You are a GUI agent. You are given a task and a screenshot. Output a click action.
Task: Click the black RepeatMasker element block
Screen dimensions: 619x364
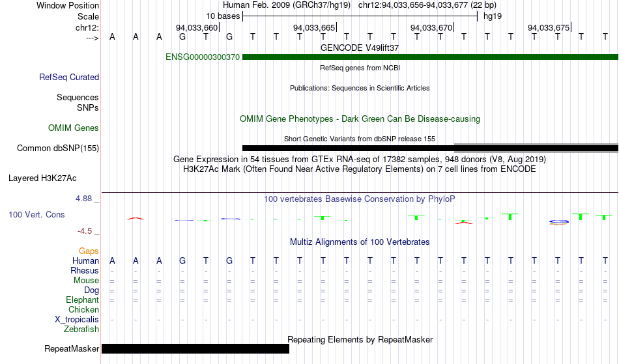pos(195,348)
